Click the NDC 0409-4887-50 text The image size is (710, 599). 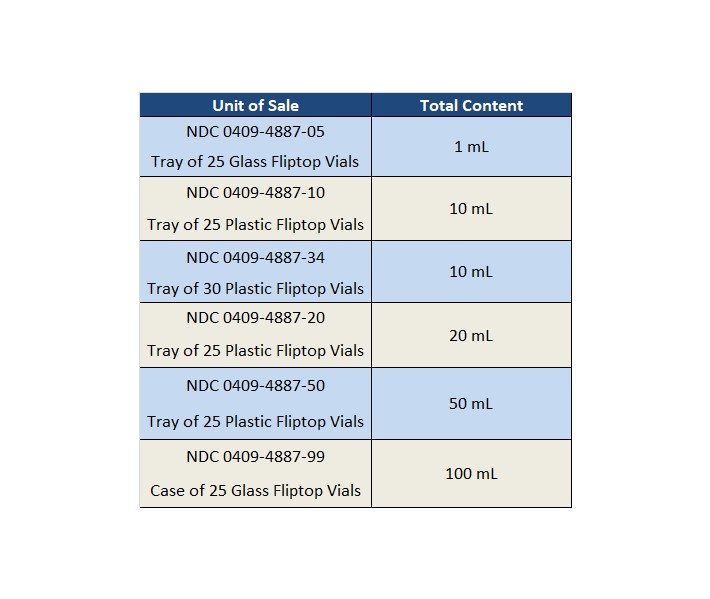click(255, 385)
